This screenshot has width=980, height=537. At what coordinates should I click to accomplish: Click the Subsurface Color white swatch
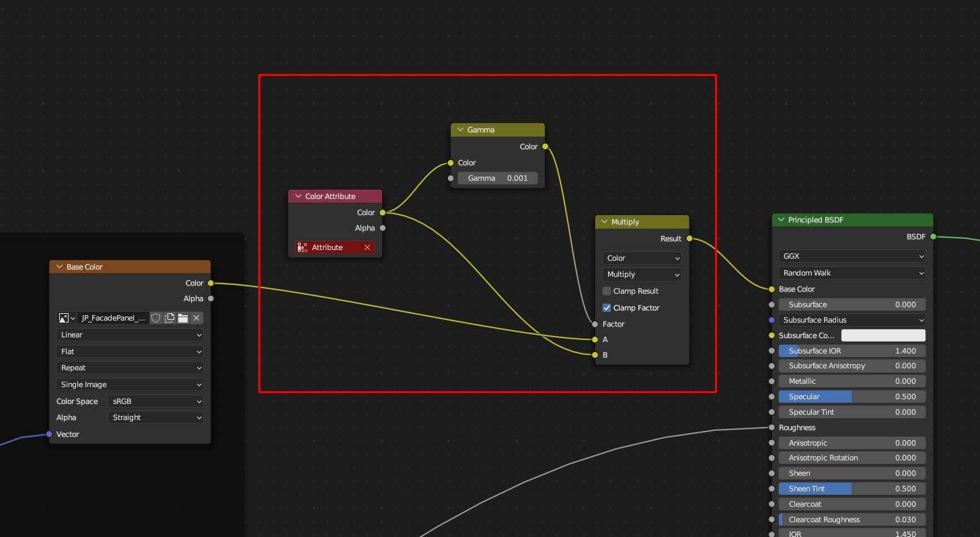click(883, 335)
